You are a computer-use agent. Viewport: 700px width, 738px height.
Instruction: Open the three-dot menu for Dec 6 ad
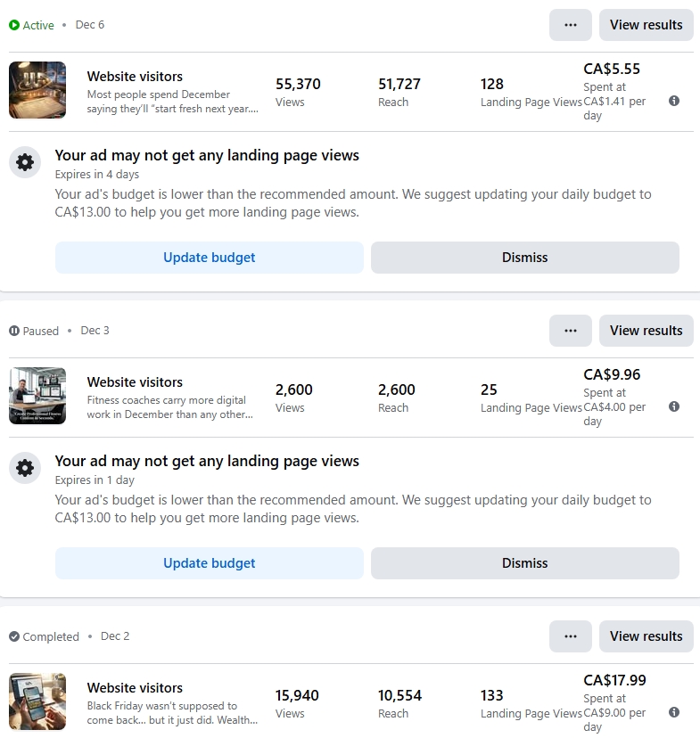coord(571,25)
